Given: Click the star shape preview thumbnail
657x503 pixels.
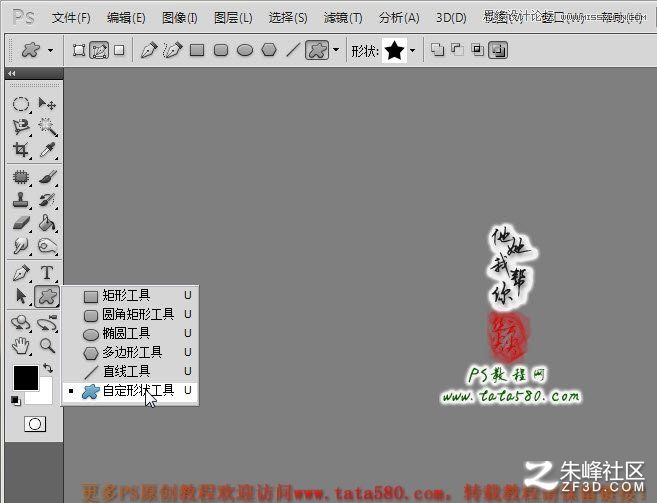Looking at the screenshot, I should pyautogui.click(x=394, y=51).
